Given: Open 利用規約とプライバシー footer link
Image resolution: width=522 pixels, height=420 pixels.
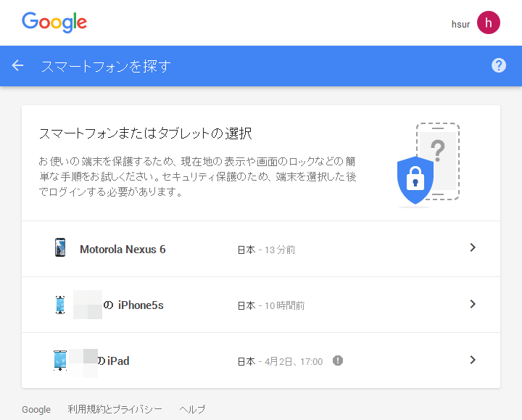Looking at the screenshot, I should click(x=115, y=410).
